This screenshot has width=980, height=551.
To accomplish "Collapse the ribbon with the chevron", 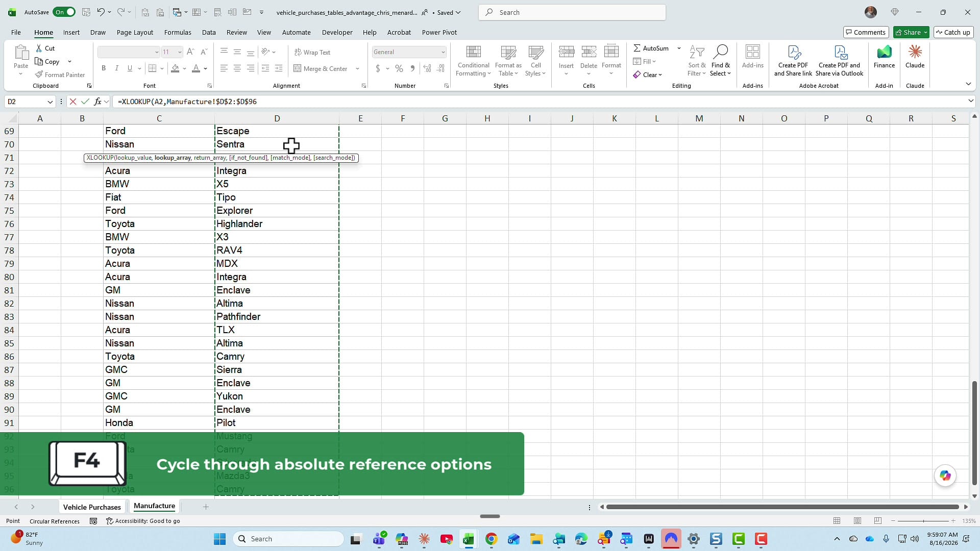I will 968,84.
